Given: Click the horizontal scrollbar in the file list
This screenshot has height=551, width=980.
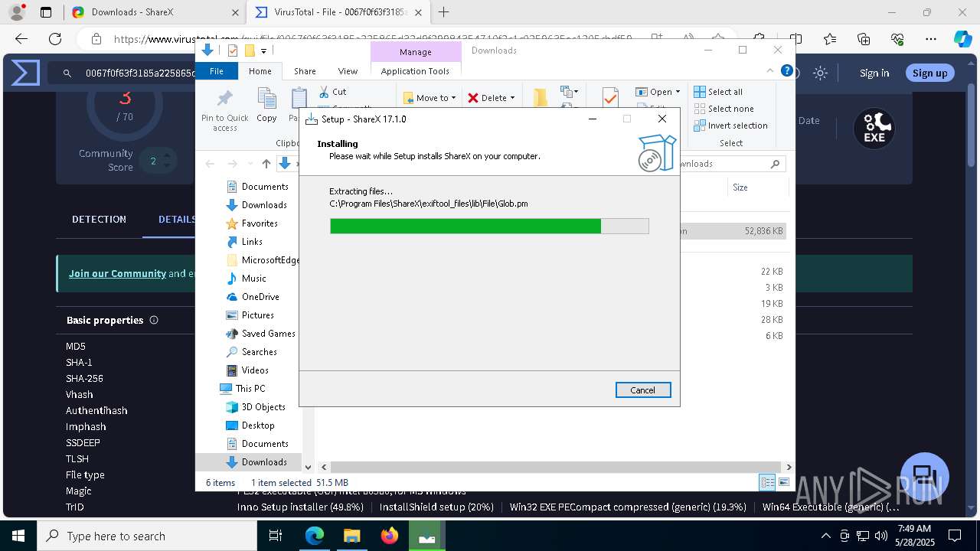Looking at the screenshot, I should tap(555, 467).
